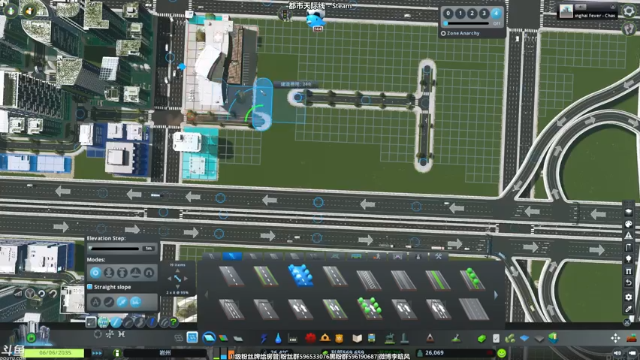Click the game speed triple-arrow button
Screen dimensions: 640x360
pos(97,353)
